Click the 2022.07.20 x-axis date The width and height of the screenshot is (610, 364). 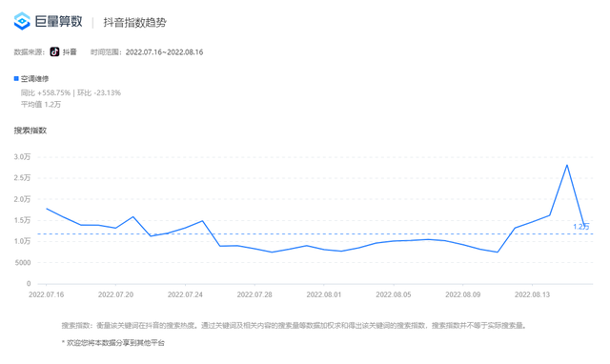[115, 294]
